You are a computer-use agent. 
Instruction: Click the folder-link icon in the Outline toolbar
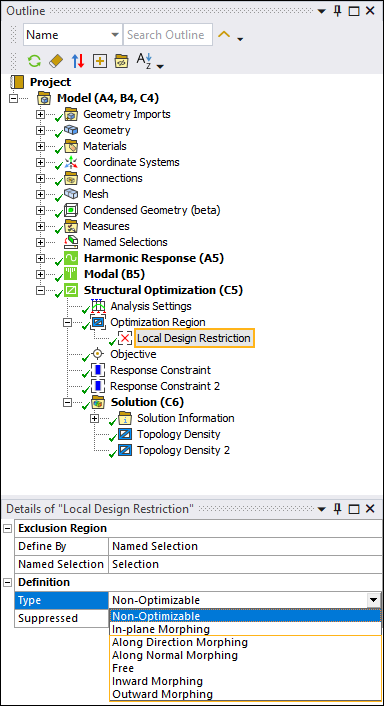point(122,61)
